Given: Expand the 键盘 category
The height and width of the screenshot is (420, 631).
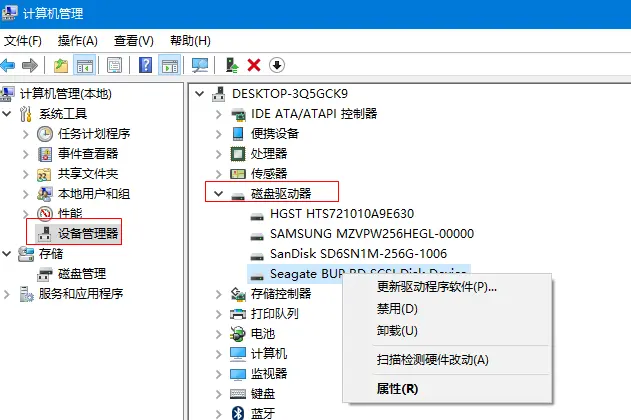Looking at the screenshot, I should (x=219, y=394).
